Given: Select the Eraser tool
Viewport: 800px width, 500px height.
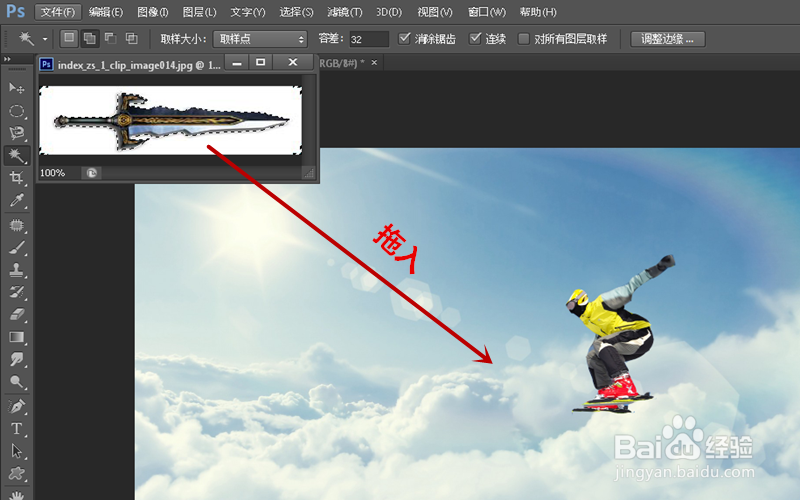Looking at the screenshot, I should pos(16,314).
